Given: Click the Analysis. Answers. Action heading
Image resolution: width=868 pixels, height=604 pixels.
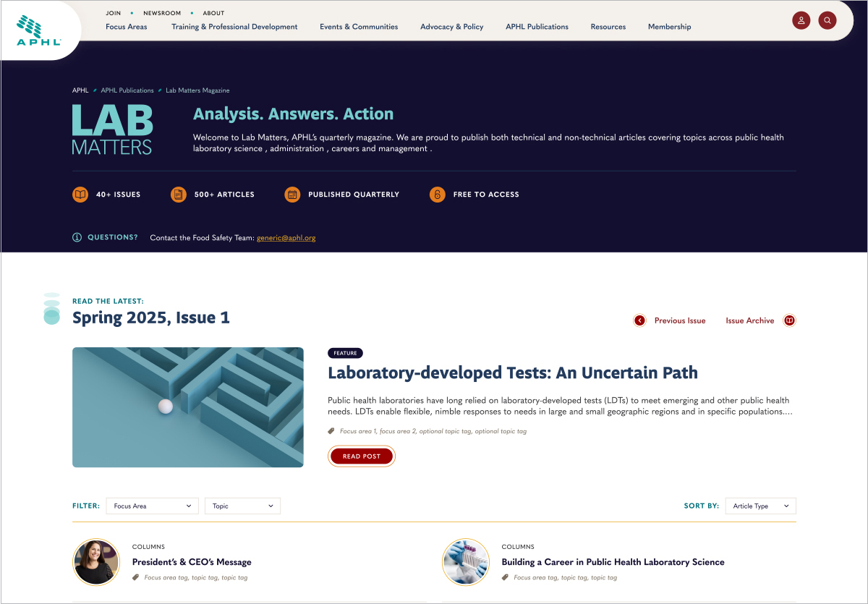Looking at the screenshot, I should pyautogui.click(x=293, y=114).
